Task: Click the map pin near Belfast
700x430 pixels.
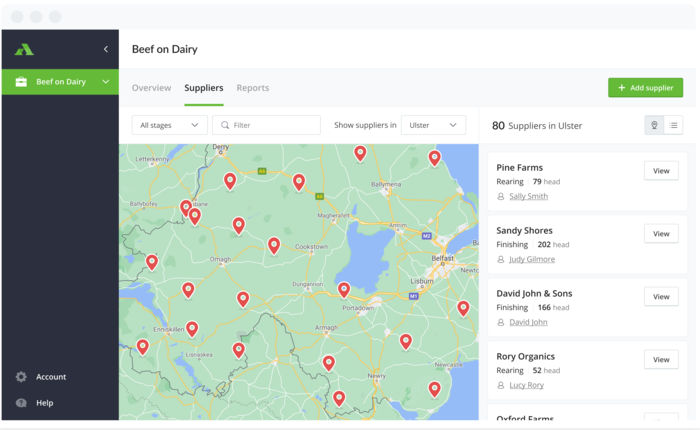Action: tap(463, 307)
